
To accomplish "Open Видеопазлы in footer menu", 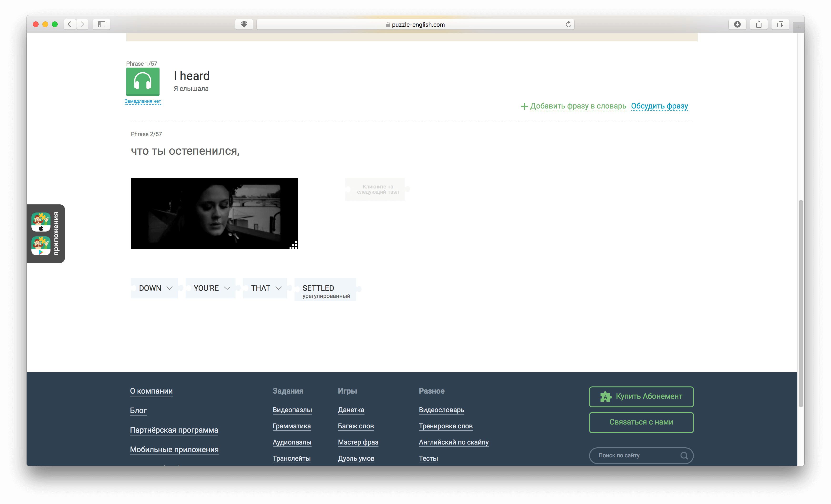I will 292,410.
